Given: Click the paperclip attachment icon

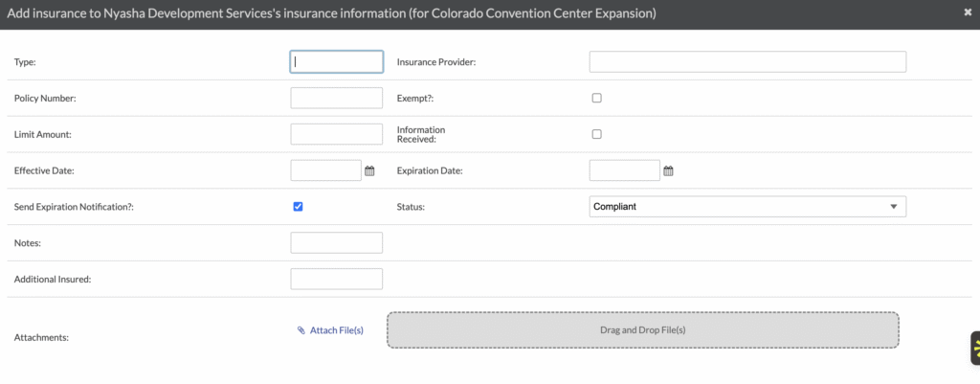Looking at the screenshot, I should [x=301, y=330].
